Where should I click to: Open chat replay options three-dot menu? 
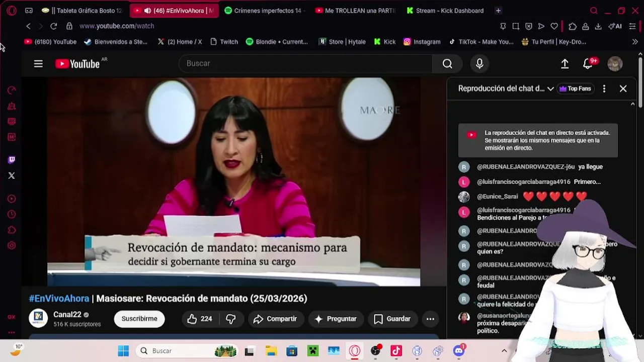point(604,88)
